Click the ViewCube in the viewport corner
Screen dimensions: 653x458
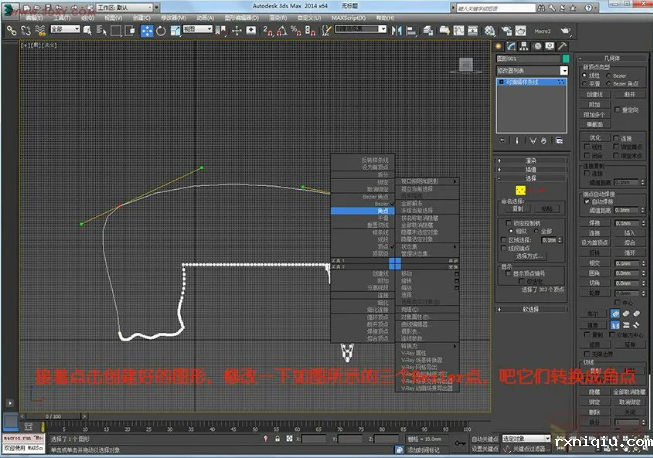[466, 65]
